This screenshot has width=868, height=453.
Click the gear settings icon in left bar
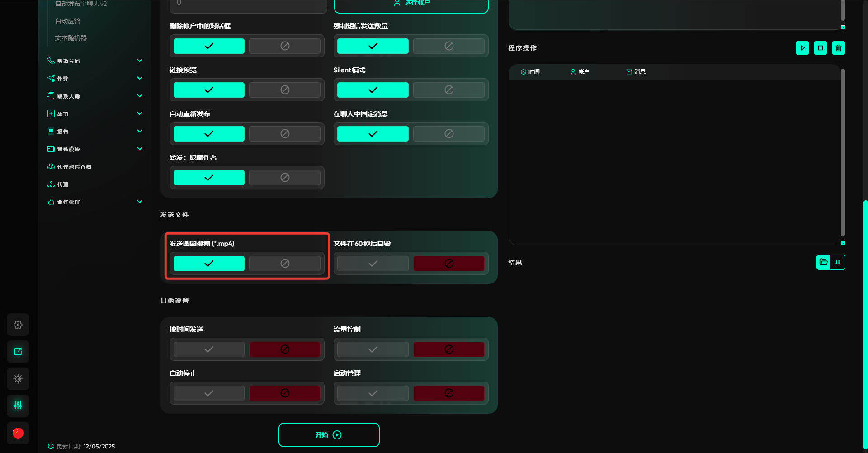(x=18, y=325)
